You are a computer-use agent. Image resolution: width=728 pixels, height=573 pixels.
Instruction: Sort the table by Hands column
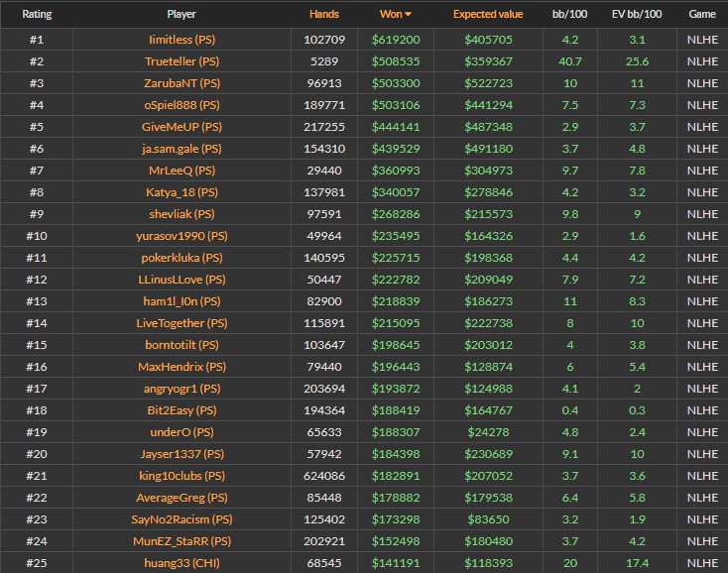click(x=324, y=15)
